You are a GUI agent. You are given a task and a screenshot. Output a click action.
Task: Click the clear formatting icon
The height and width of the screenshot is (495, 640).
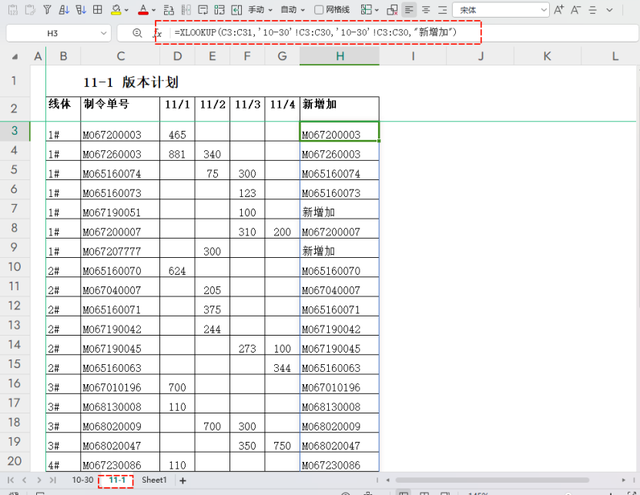(x=392, y=10)
